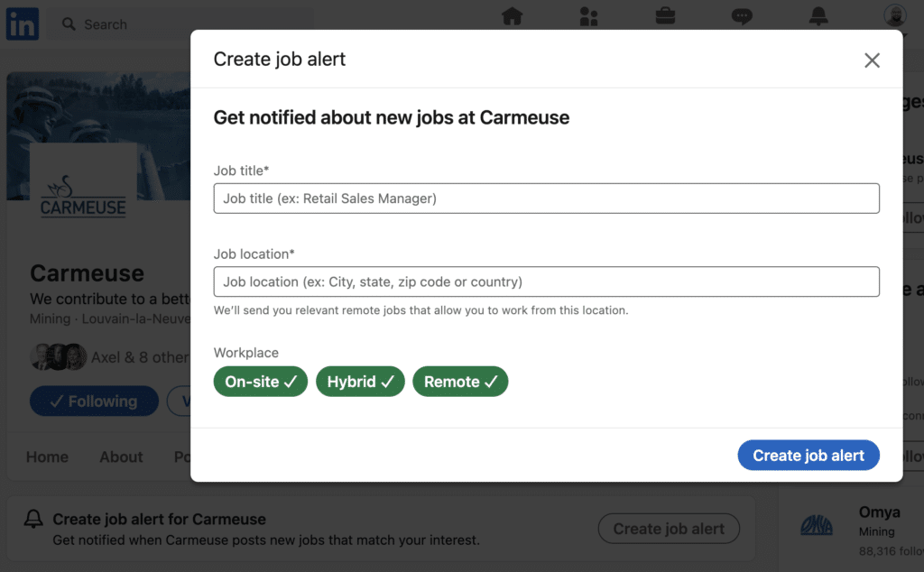Viewport: 924px width, 572px height.
Task: Click the LinkedIn logo icon
Action: (23, 24)
